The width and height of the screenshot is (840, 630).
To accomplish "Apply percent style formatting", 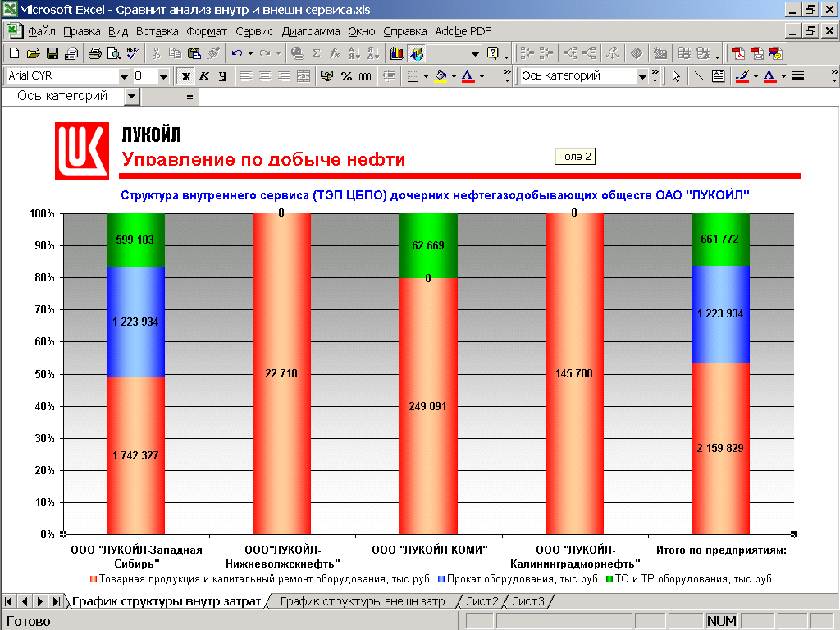I will [346, 76].
